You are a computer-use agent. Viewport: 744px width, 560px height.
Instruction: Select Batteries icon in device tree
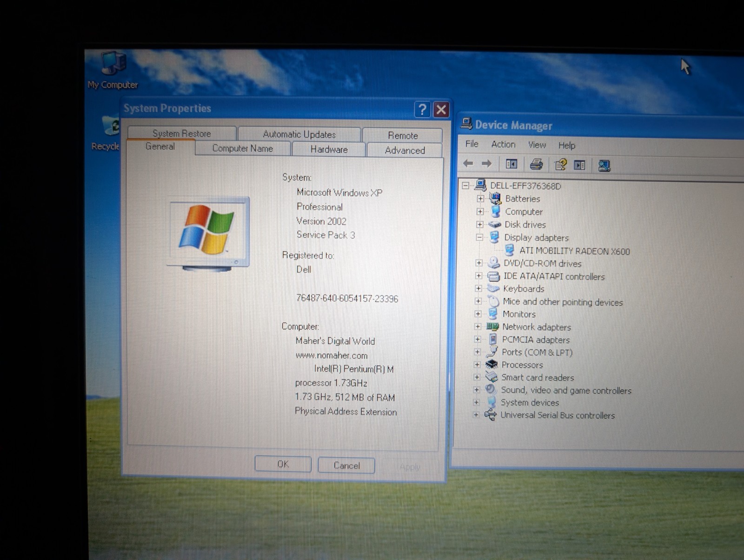pos(496,199)
